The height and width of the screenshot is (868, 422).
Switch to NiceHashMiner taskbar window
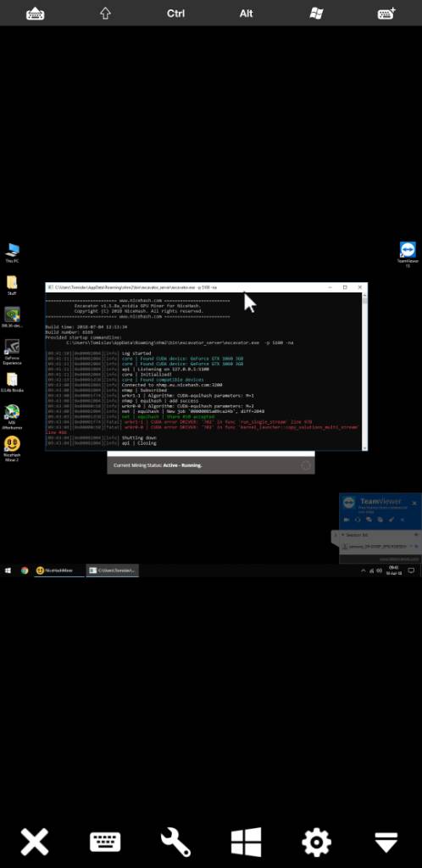(x=59, y=570)
